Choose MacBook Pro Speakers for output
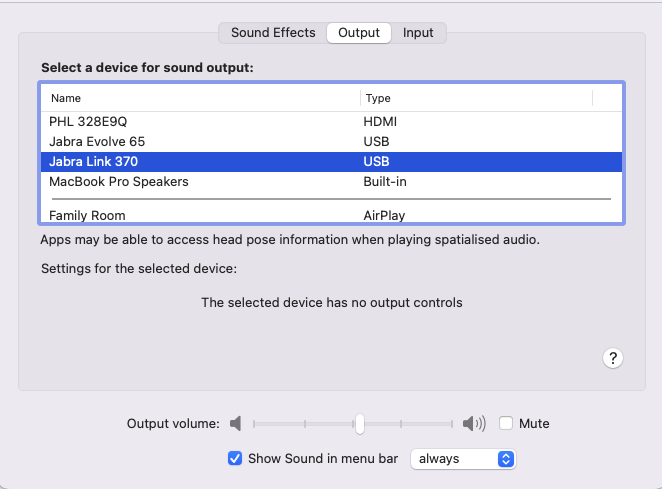Viewport: 662px width, 489px height. 331,182
